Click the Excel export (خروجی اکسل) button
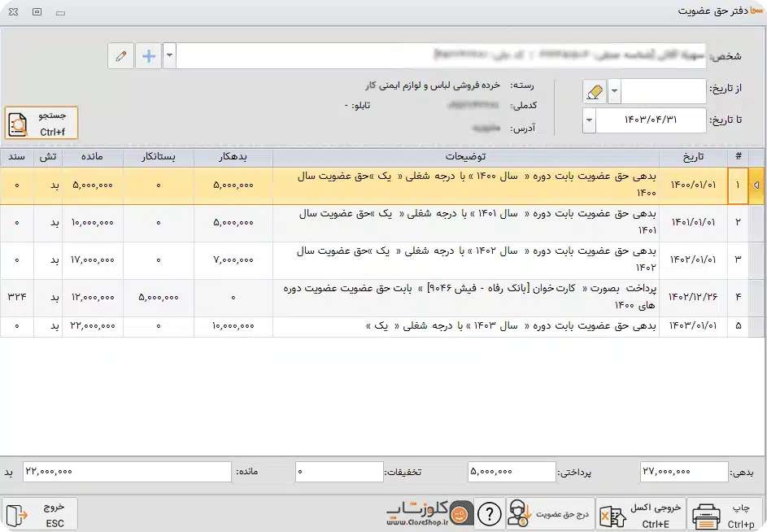The height and width of the screenshot is (532, 767). (x=641, y=514)
